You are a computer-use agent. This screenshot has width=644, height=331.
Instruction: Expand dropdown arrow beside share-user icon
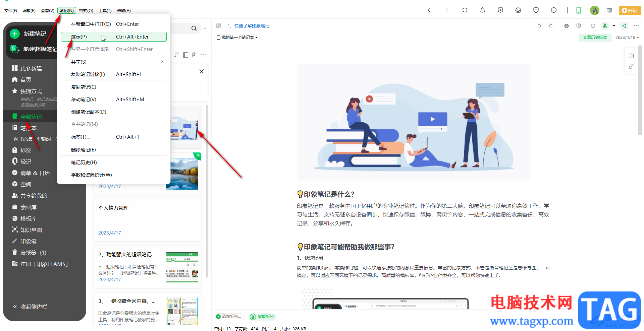tap(614, 26)
